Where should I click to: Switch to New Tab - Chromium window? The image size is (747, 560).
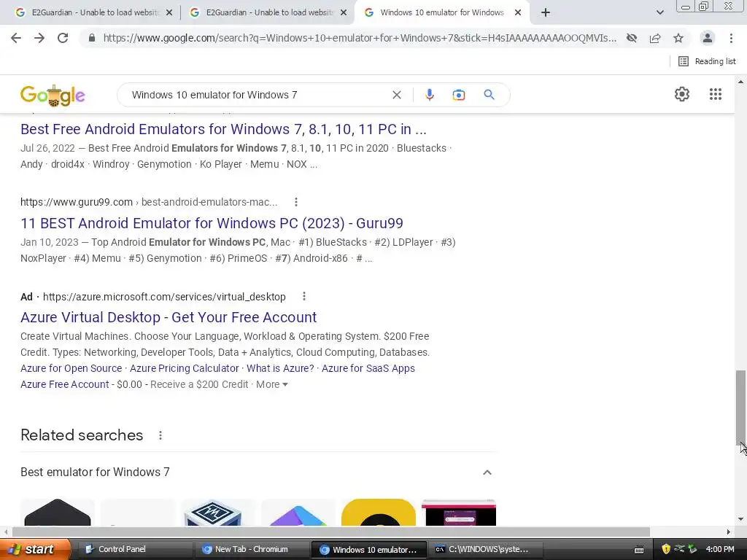coord(251,549)
